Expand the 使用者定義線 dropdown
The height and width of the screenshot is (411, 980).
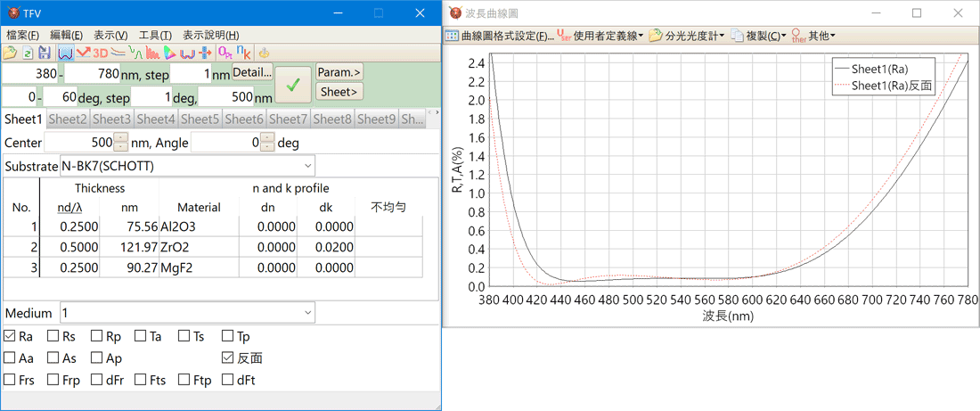point(598,37)
